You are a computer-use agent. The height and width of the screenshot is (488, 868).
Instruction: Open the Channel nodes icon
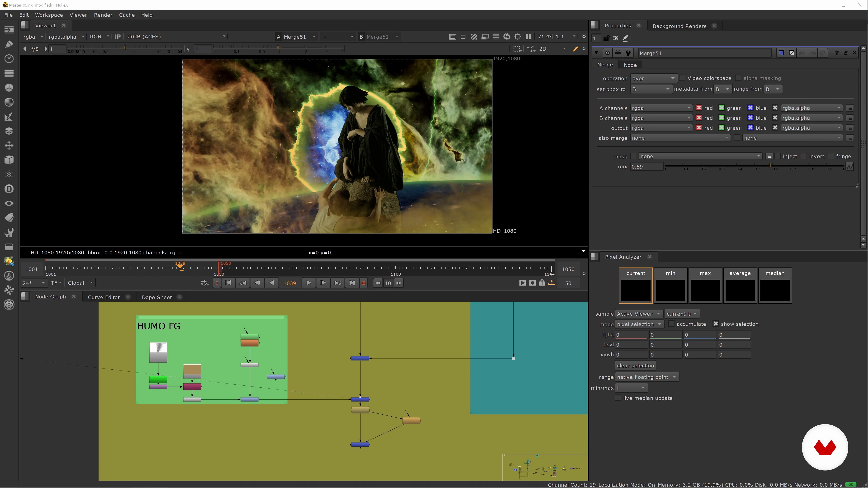point(9,73)
